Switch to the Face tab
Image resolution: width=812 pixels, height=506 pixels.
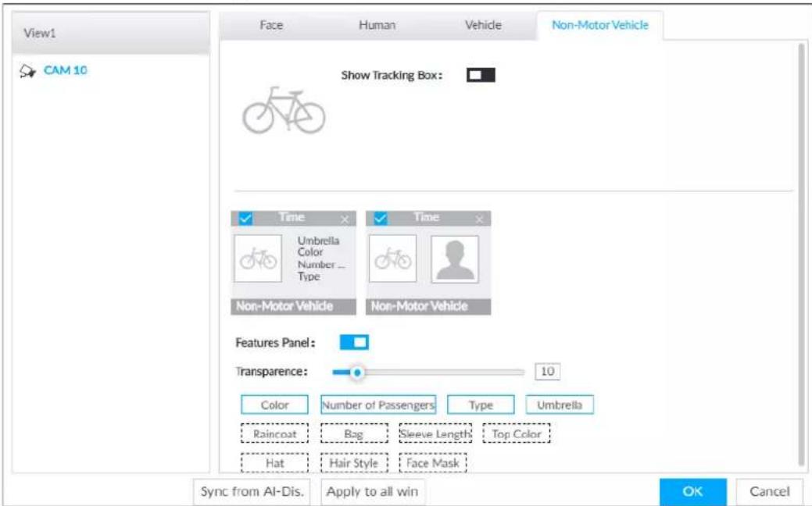(271, 25)
